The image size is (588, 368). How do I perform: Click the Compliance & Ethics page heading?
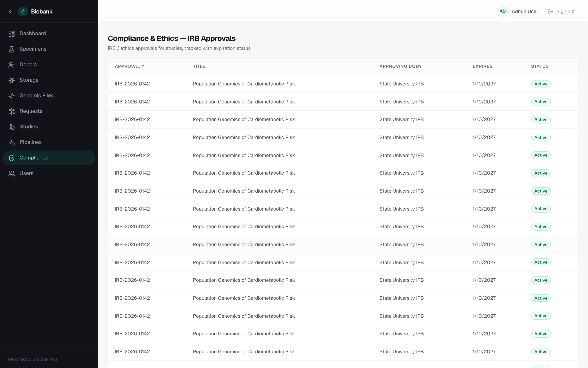tap(171, 38)
